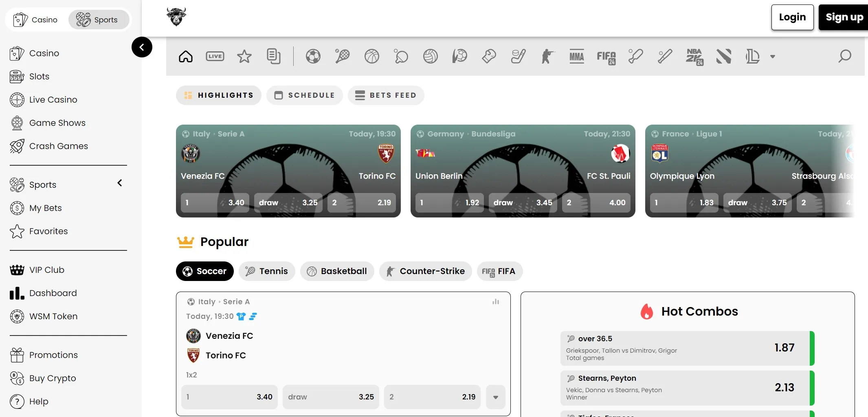This screenshot has height=417, width=868.
Task: Select the Tennis tab under Popular
Action: coord(267,271)
